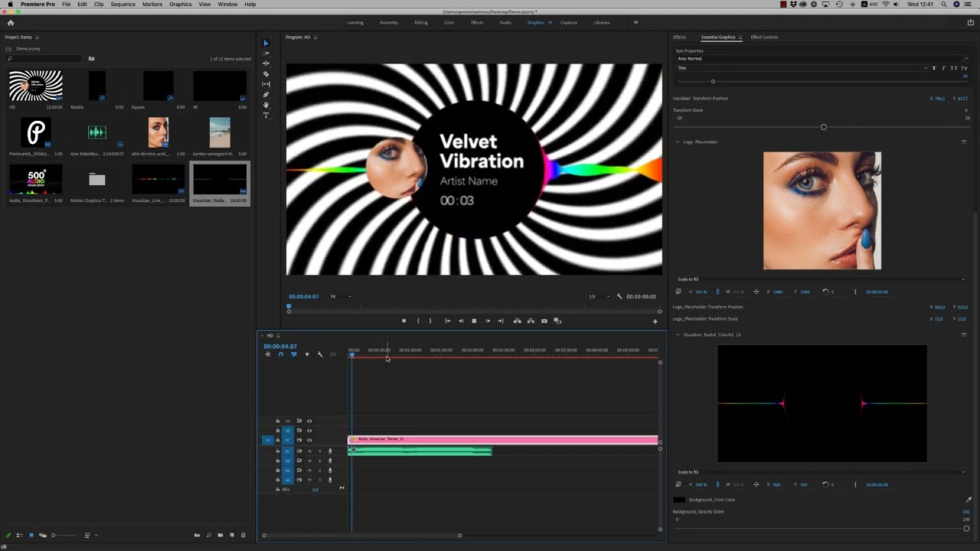Select the Selection tool arrow

coord(266,43)
